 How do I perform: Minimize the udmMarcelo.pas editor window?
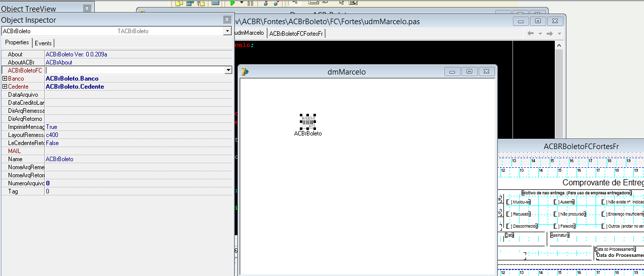521,21
